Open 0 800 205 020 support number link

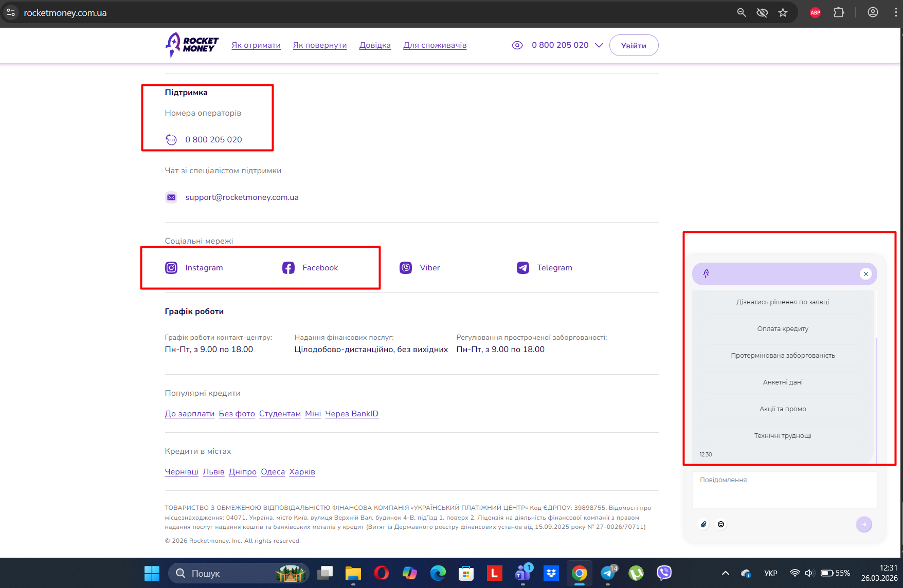[x=213, y=139]
